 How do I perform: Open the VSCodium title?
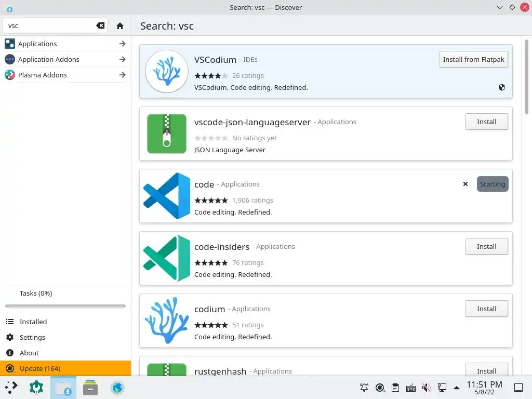(x=216, y=60)
